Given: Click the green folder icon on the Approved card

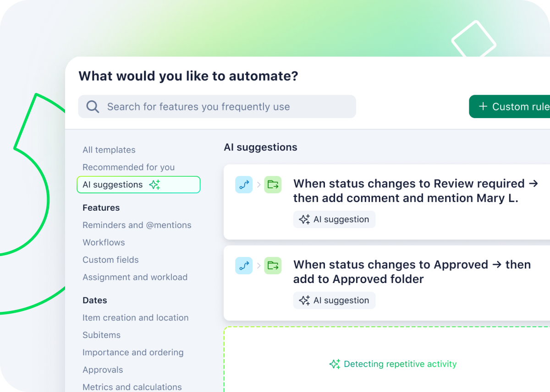Looking at the screenshot, I should point(273,266).
